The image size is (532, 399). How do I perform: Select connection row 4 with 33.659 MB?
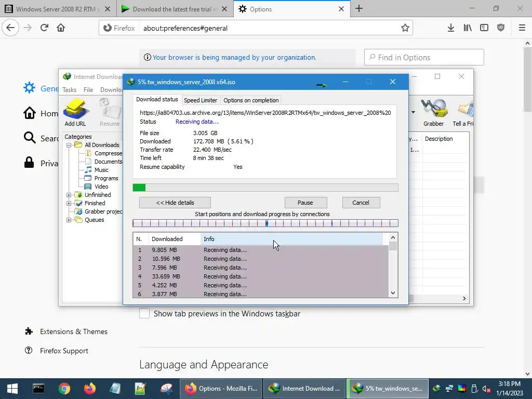(x=261, y=276)
